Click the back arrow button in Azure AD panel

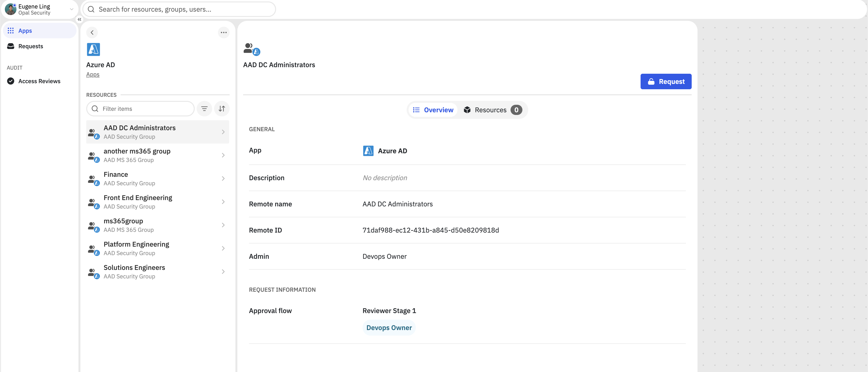pyautogui.click(x=92, y=32)
